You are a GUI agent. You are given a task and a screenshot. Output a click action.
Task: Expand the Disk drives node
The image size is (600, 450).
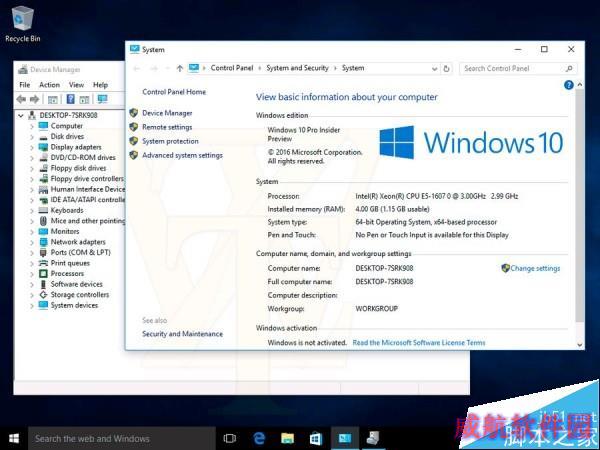tap(32, 137)
